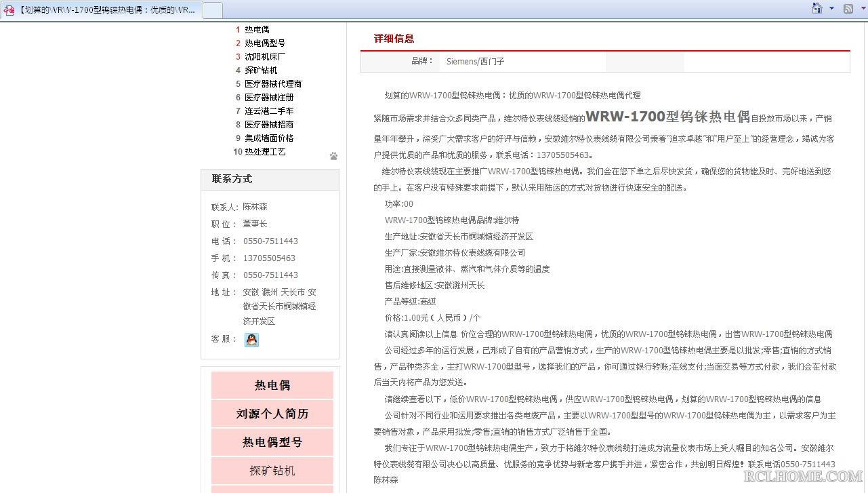Select the mobile number 13705505463
Screen dimensions: 868x493
point(269,258)
